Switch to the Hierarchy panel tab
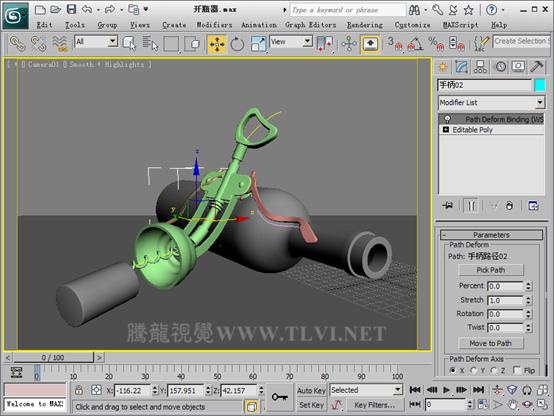The width and height of the screenshot is (554, 416). click(x=480, y=67)
